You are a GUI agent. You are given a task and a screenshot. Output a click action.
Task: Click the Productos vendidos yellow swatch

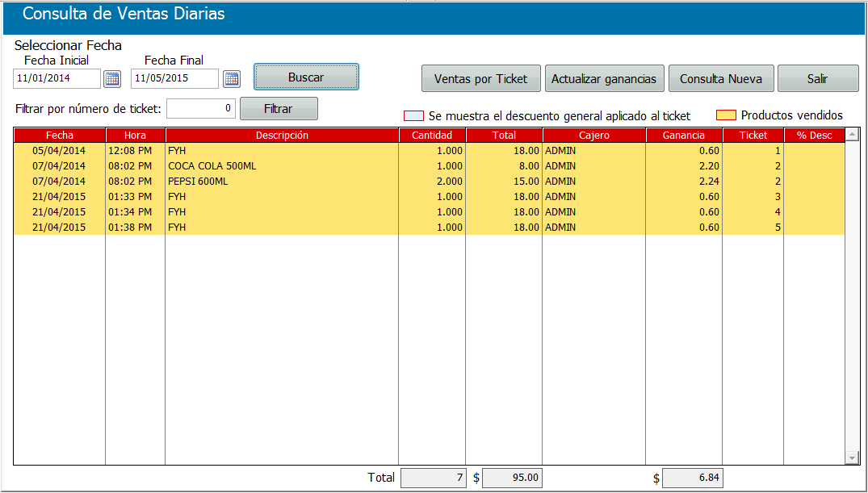pyautogui.click(x=726, y=115)
